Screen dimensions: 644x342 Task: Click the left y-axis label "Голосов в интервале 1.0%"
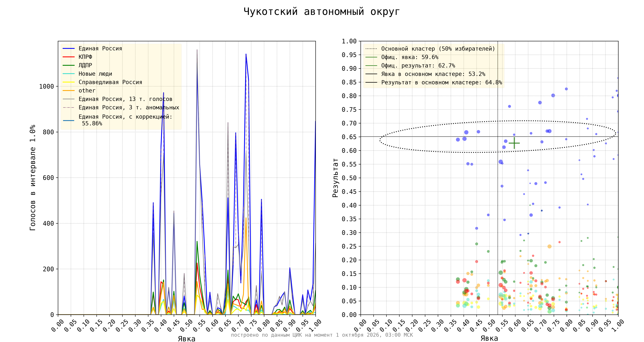[33, 177]
